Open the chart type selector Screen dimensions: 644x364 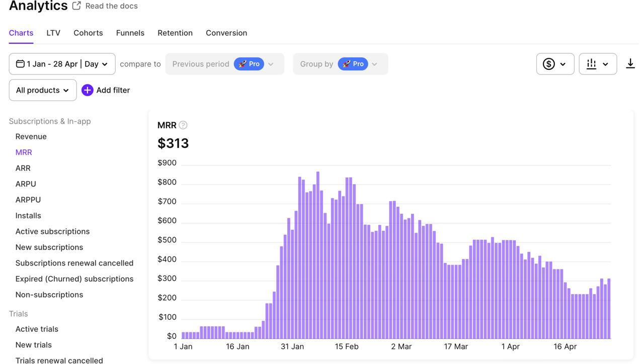click(x=598, y=64)
